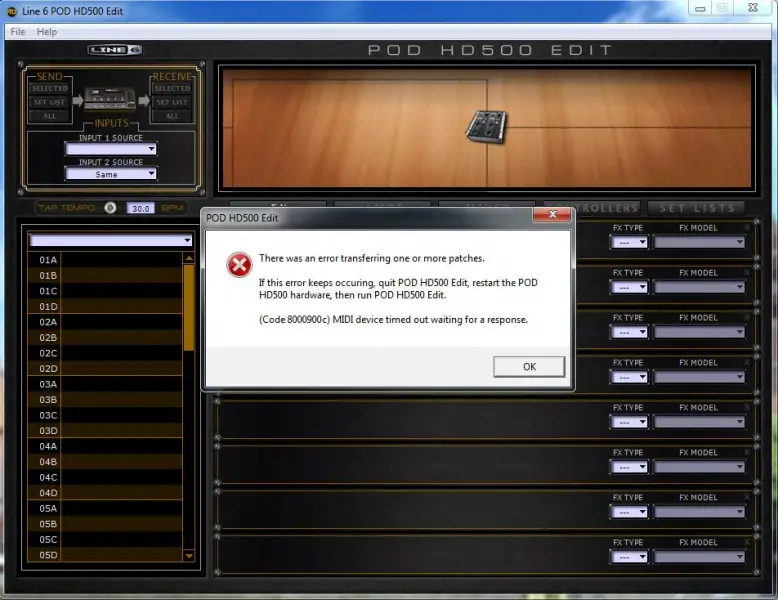Select preset slot 01C
Viewport: 778px width, 600px height.
105,291
